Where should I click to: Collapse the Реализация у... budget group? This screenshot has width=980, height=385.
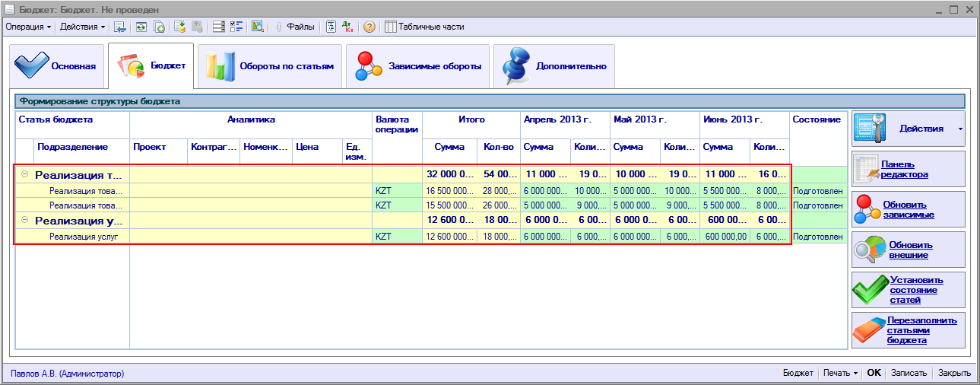tap(24, 221)
